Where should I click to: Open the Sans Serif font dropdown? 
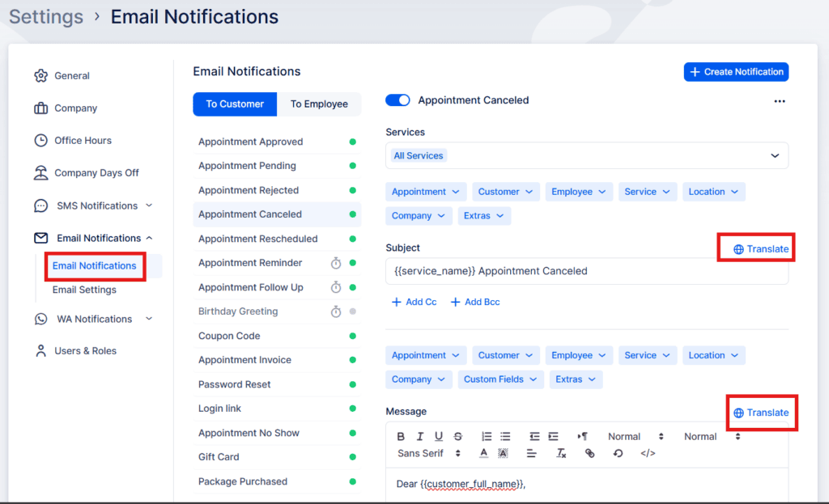tap(429, 453)
